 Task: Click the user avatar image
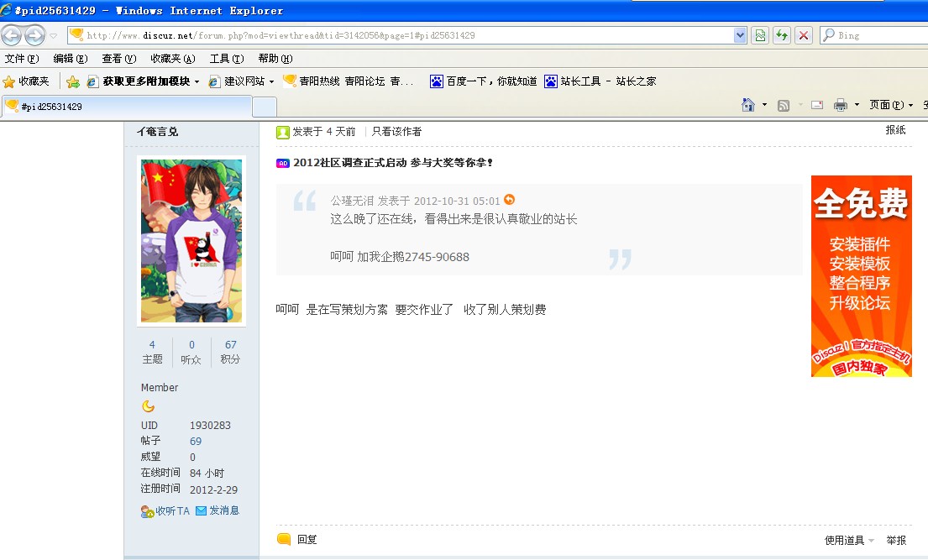coord(191,240)
